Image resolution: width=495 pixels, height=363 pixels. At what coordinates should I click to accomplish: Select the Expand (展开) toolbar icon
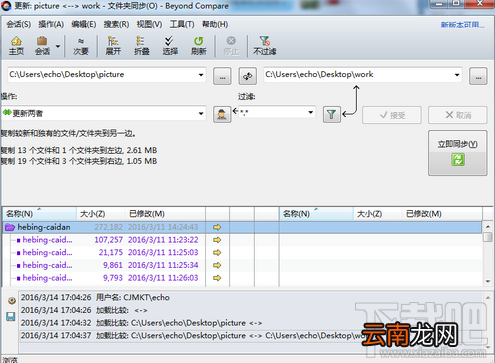click(x=113, y=46)
